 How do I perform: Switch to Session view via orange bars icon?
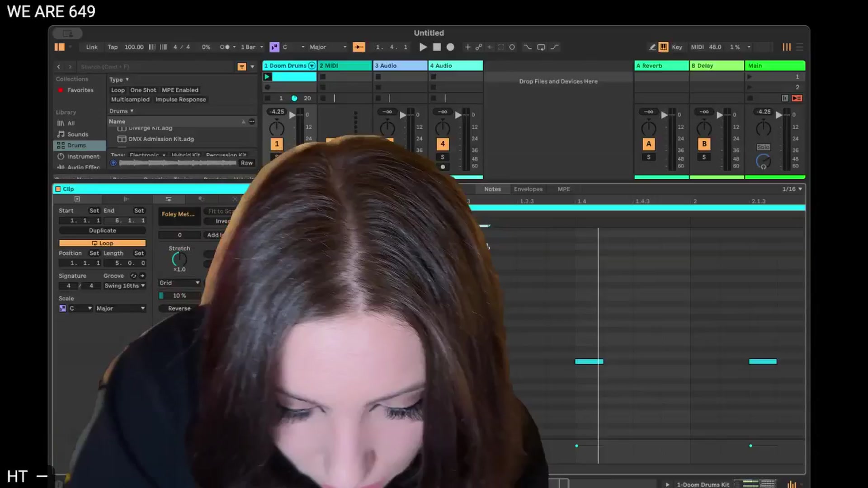[787, 47]
